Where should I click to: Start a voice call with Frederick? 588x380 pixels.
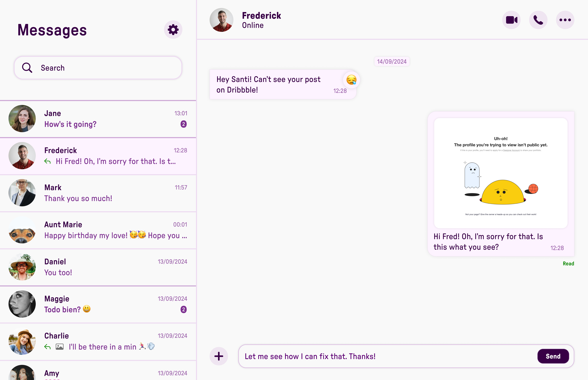538,20
